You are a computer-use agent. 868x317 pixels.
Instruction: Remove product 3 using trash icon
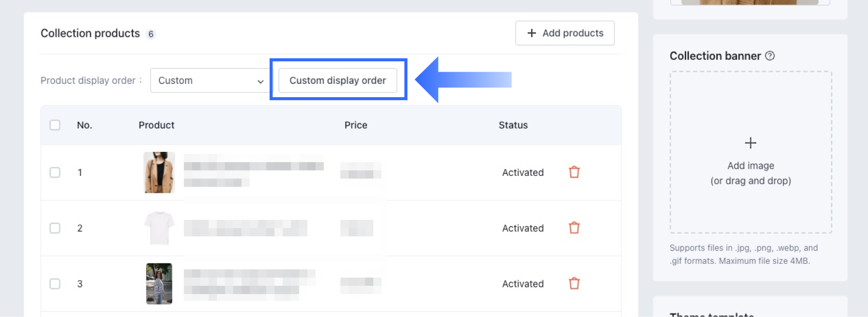point(574,284)
